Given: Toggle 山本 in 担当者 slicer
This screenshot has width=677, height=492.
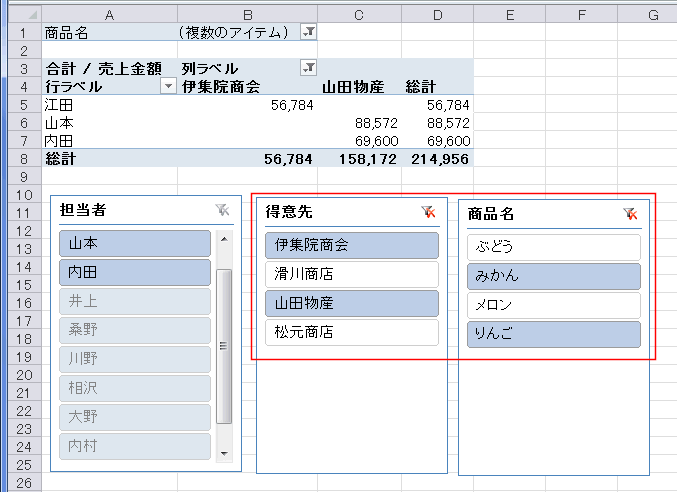Looking at the screenshot, I should (x=135, y=243).
